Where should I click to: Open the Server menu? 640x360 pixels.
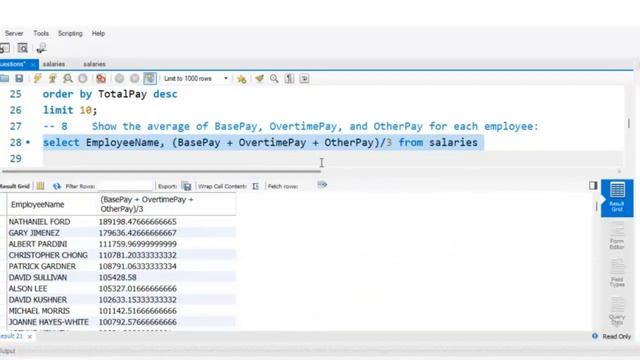(x=14, y=33)
